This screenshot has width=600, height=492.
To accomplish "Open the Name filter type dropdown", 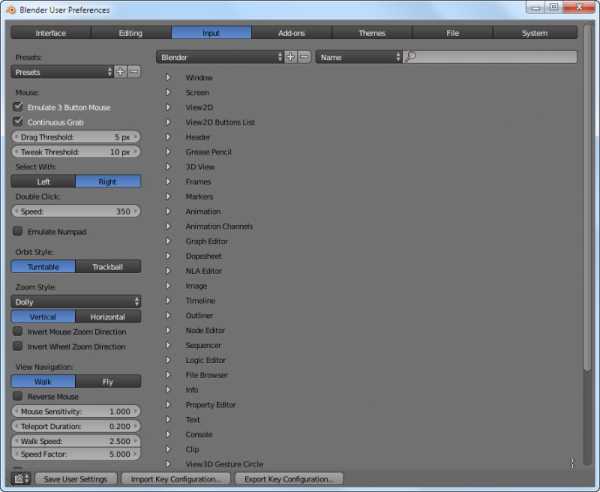I will click(x=359, y=57).
